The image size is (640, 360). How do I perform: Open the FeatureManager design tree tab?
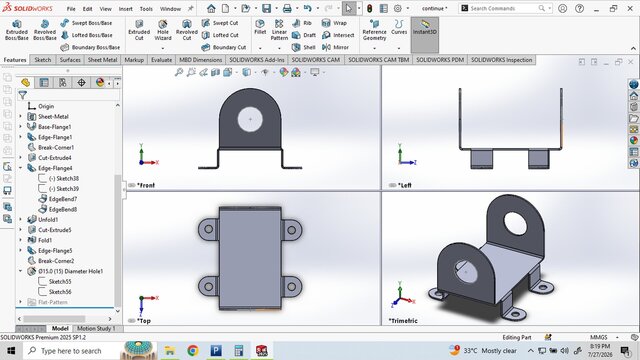pos(25,82)
